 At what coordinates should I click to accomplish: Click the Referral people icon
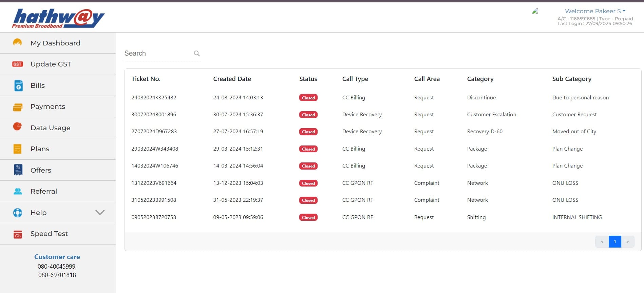pyautogui.click(x=18, y=191)
